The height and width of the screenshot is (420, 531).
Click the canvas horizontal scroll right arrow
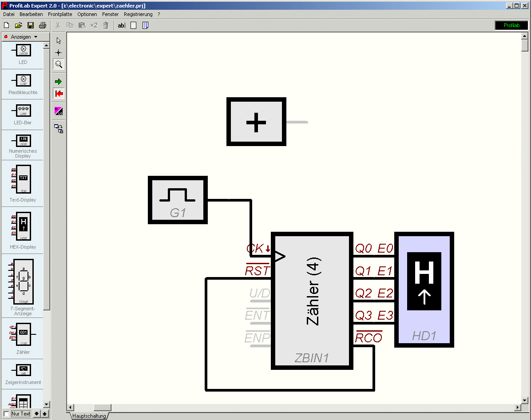click(x=517, y=408)
